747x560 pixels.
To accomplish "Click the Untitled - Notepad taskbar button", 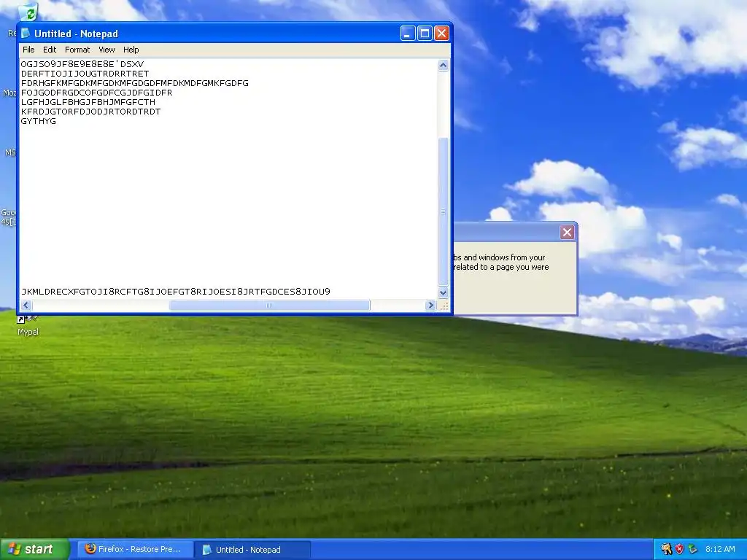I will (252, 550).
